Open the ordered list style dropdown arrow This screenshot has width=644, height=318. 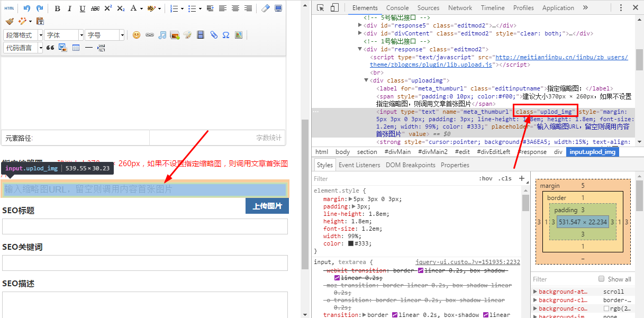(182, 8)
